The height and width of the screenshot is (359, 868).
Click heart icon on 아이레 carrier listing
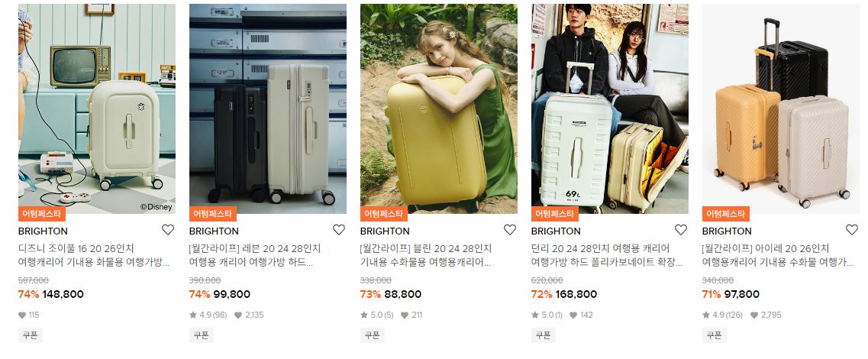click(852, 230)
